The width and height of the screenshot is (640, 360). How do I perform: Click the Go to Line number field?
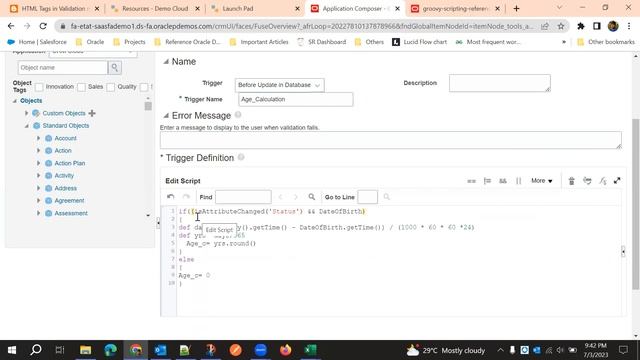tap(367, 197)
